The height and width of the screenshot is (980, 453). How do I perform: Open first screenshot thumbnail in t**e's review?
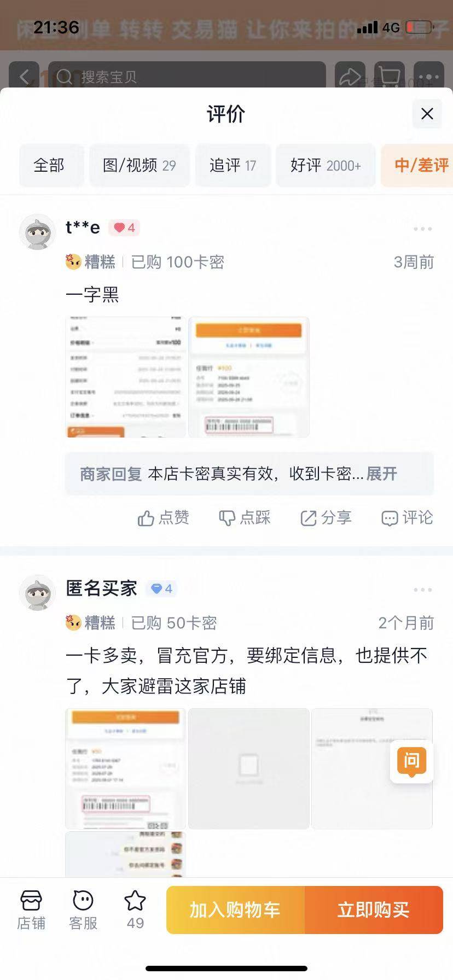pyautogui.click(x=126, y=377)
